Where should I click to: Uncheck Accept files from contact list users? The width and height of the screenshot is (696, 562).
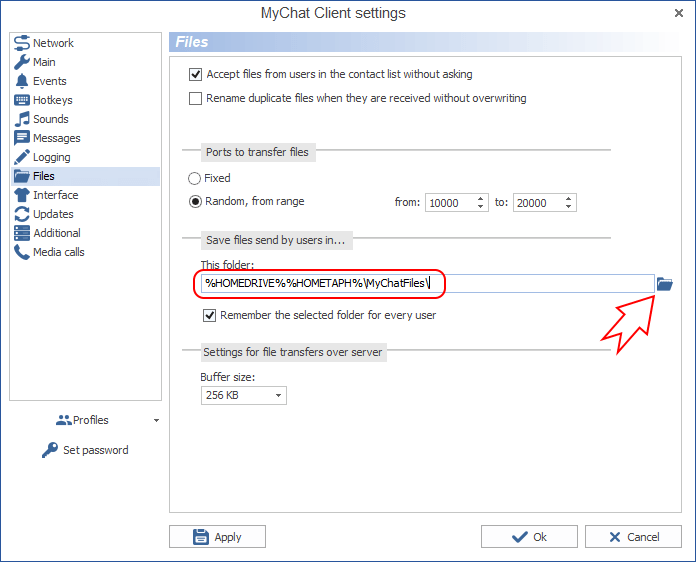coord(195,74)
